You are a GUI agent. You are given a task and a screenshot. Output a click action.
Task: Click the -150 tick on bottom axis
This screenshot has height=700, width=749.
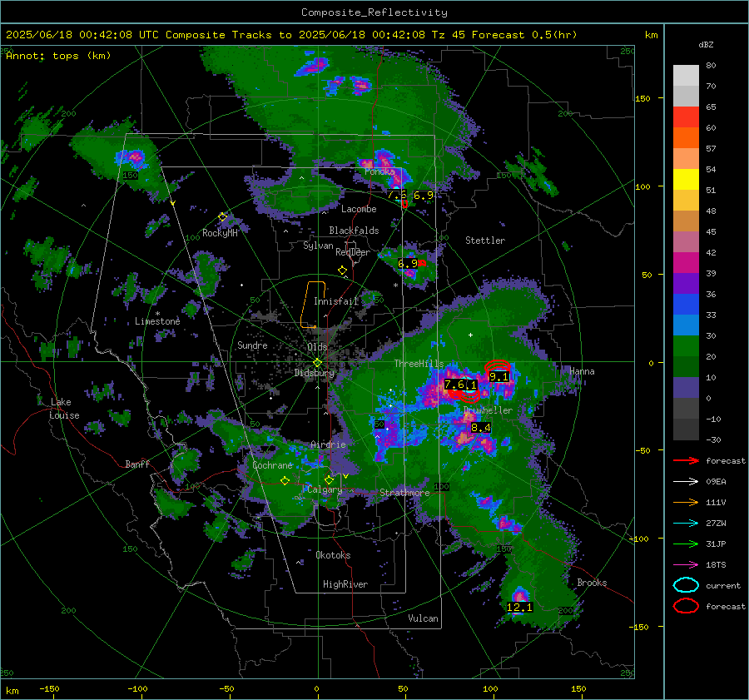coord(49,688)
